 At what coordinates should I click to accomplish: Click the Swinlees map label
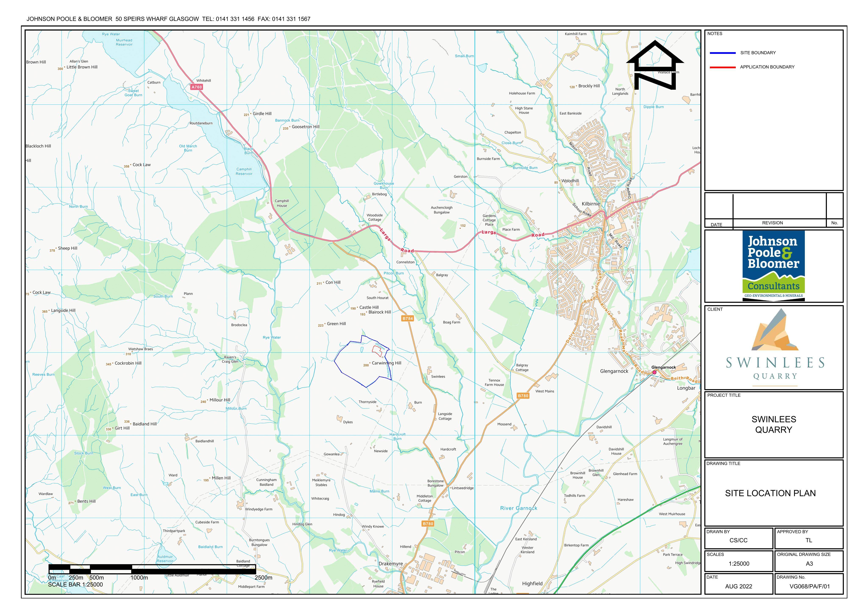click(438, 376)
